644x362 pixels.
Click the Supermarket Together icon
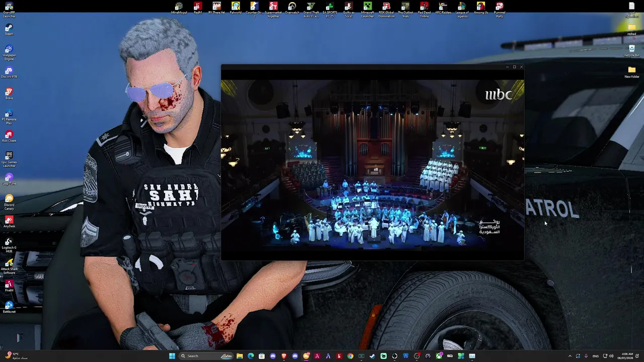point(273,10)
